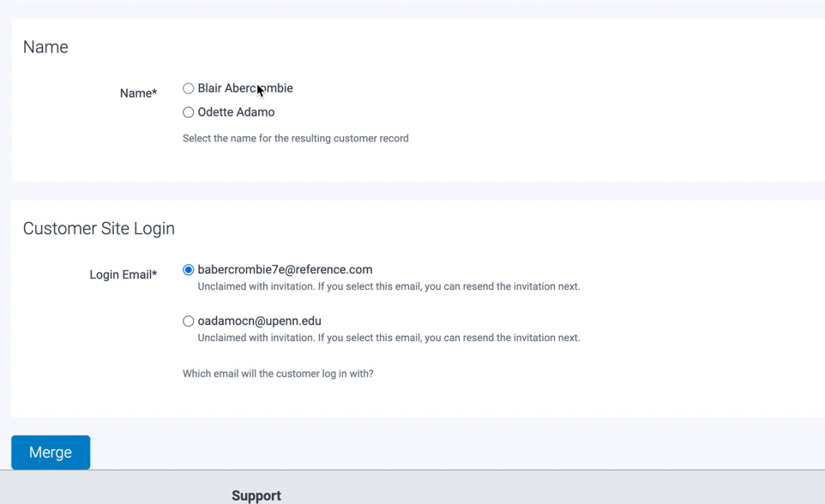Click the Login Email* field label
825x504 pixels.
pos(120,275)
